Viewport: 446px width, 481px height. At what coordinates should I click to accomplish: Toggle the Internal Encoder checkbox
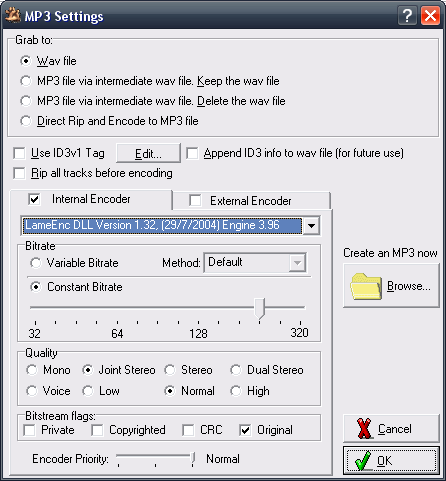pyautogui.click(x=34, y=199)
